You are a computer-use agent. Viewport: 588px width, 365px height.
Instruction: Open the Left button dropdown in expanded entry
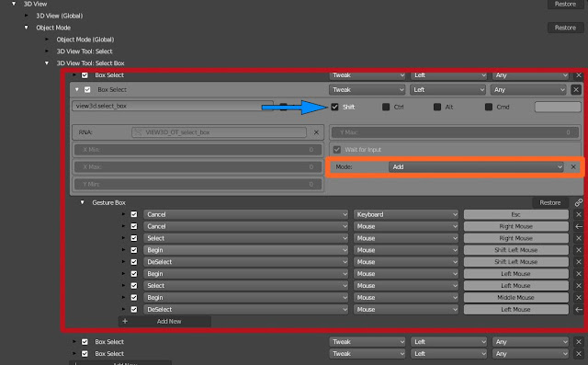tap(447, 90)
